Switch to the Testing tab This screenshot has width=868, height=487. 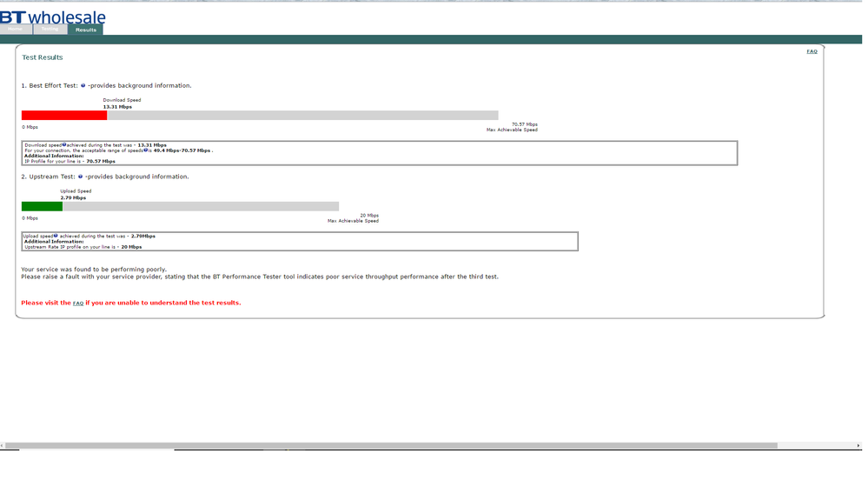[50, 30]
